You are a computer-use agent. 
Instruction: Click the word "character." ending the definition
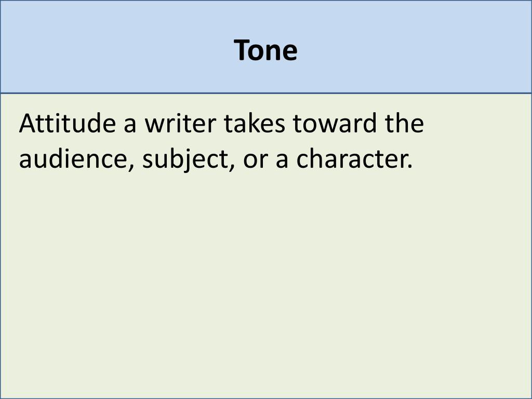pyautogui.click(x=354, y=158)
